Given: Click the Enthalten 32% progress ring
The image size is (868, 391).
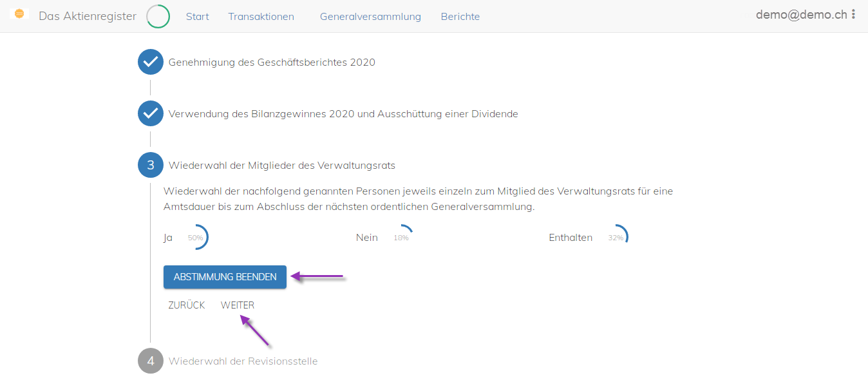Looking at the screenshot, I should coord(616,238).
